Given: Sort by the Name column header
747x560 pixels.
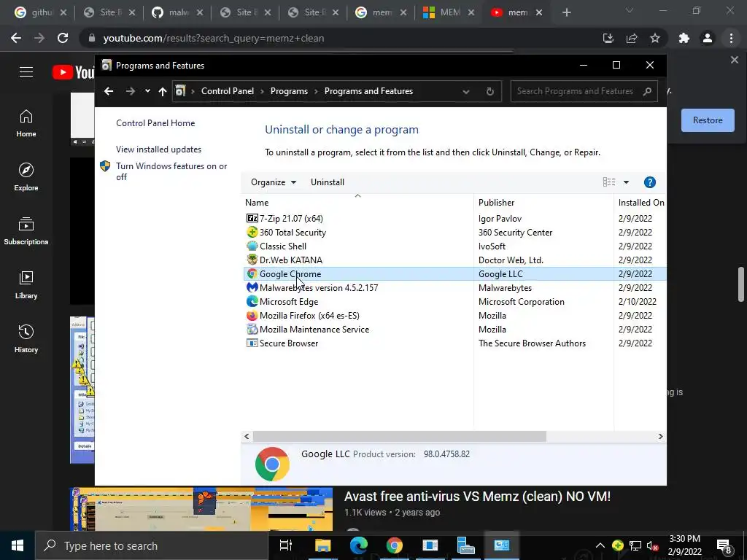Looking at the screenshot, I should (x=357, y=203).
